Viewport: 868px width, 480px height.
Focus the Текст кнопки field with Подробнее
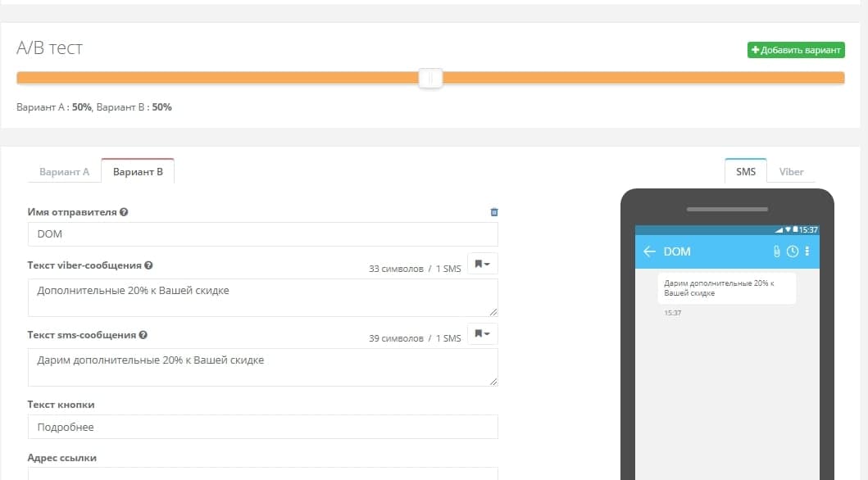tap(263, 427)
